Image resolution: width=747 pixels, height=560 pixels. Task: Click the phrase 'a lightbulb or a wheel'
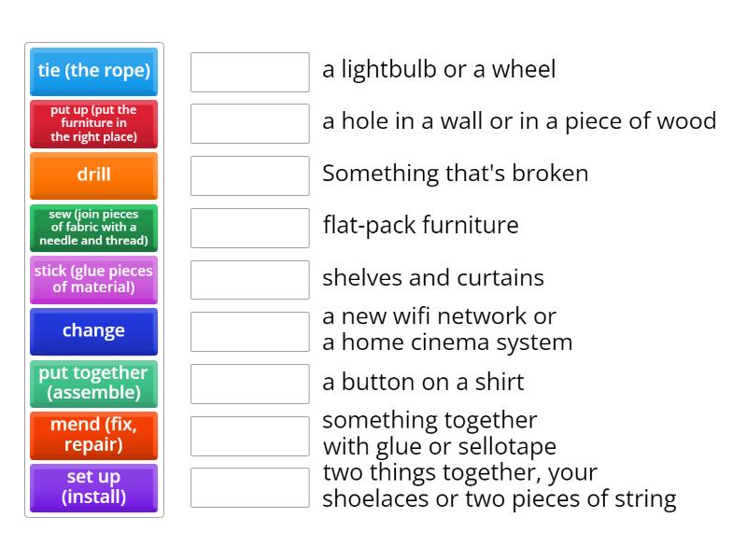pyautogui.click(x=438, y=69)
